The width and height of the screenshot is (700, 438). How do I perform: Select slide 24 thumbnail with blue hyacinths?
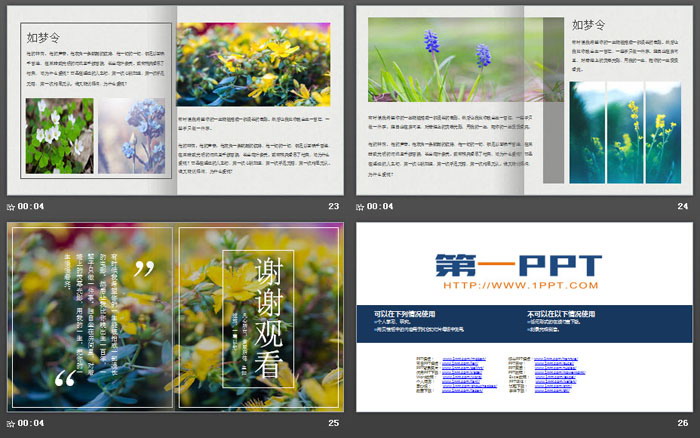coord(524,100)
